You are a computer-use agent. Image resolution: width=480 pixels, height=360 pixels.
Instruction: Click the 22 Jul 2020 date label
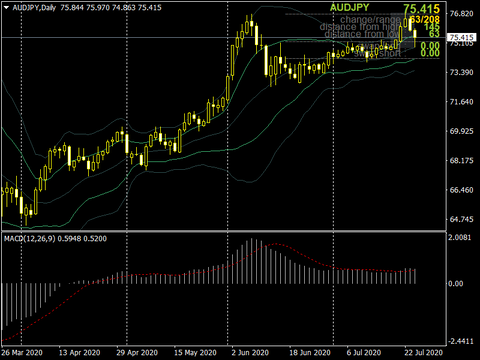click(x=424, y=353)
